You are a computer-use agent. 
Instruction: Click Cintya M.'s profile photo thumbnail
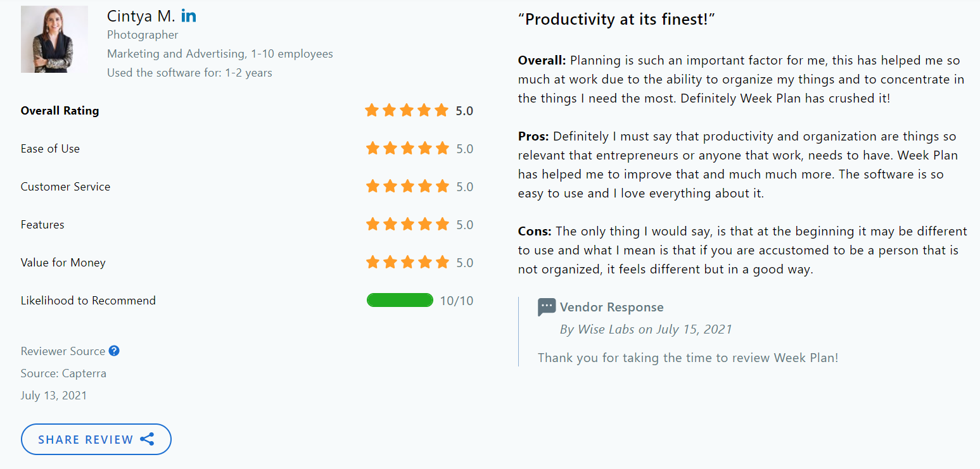54,39
